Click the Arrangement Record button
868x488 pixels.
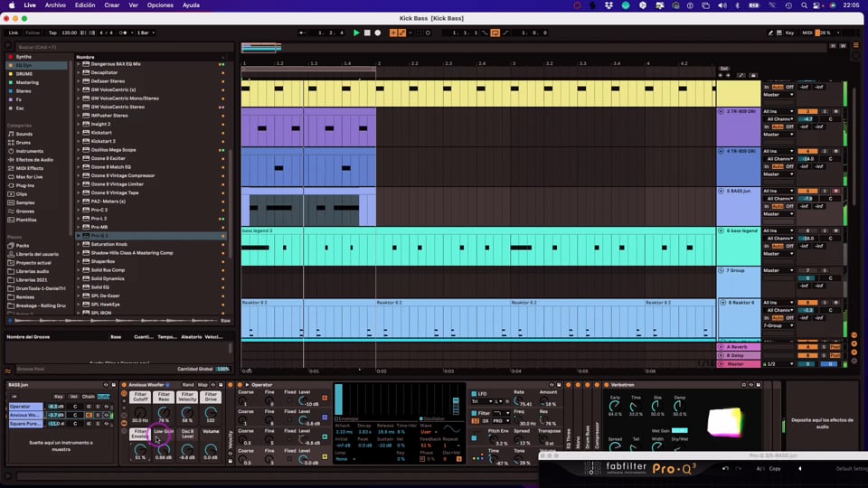(378, 33)
